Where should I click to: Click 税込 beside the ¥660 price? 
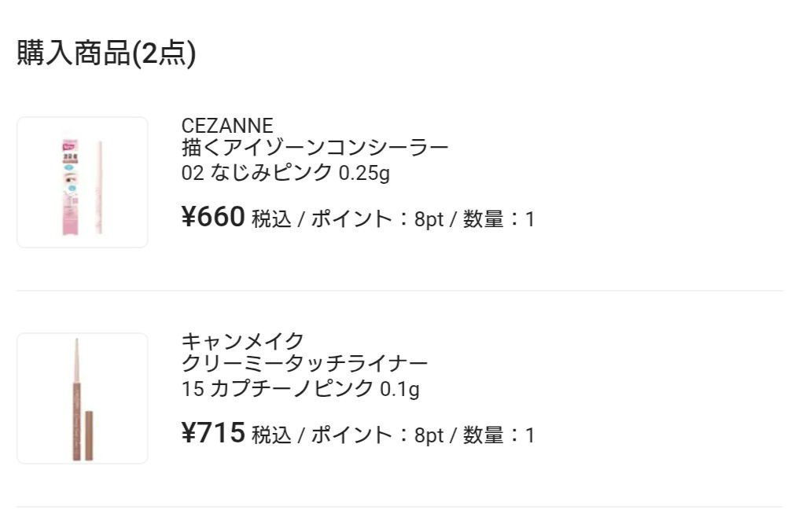271,219
